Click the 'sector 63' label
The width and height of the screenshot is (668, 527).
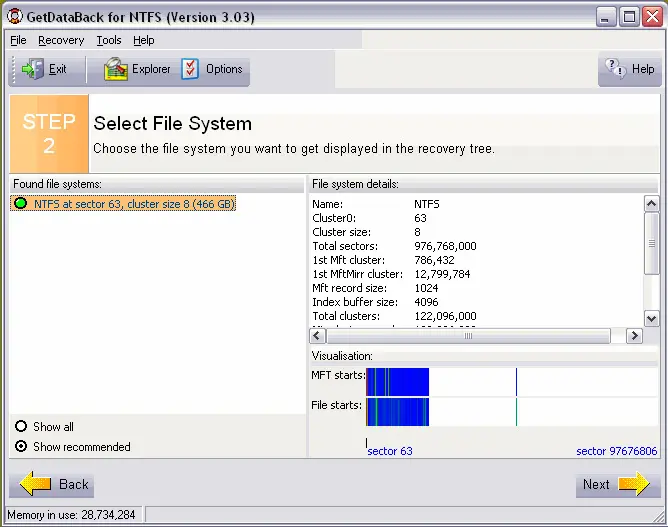tap(390, 451)
